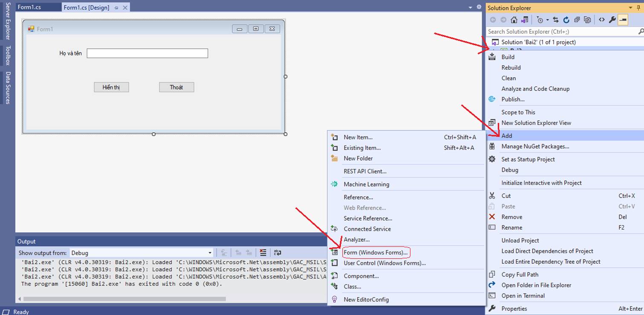Image resolution: width=644 pixels, height=315 pixels.
Task: Click the View Code icon in Solution Explorer
Action: pyautogui.click(x=602, y=19)
